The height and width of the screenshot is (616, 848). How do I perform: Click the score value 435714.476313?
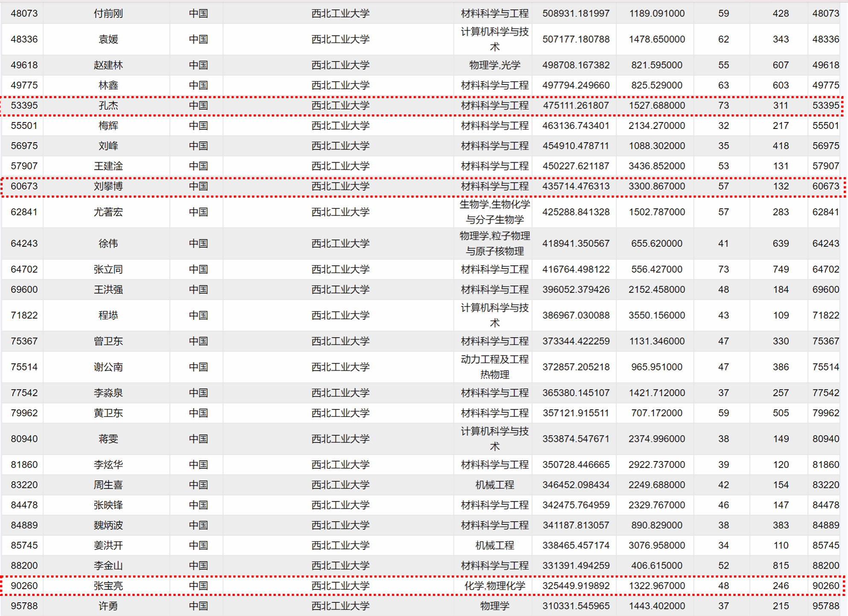tap(576, 186)
